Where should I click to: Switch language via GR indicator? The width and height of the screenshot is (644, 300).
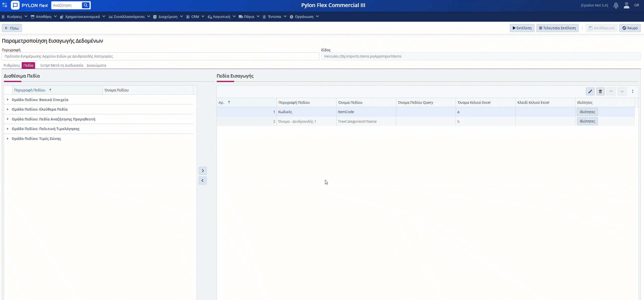pos(636,5)
